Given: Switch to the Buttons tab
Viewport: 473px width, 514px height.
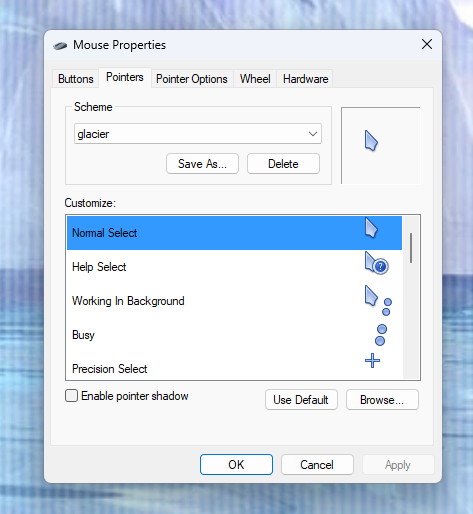Looking at the screenshot, I should click(76, 79).
